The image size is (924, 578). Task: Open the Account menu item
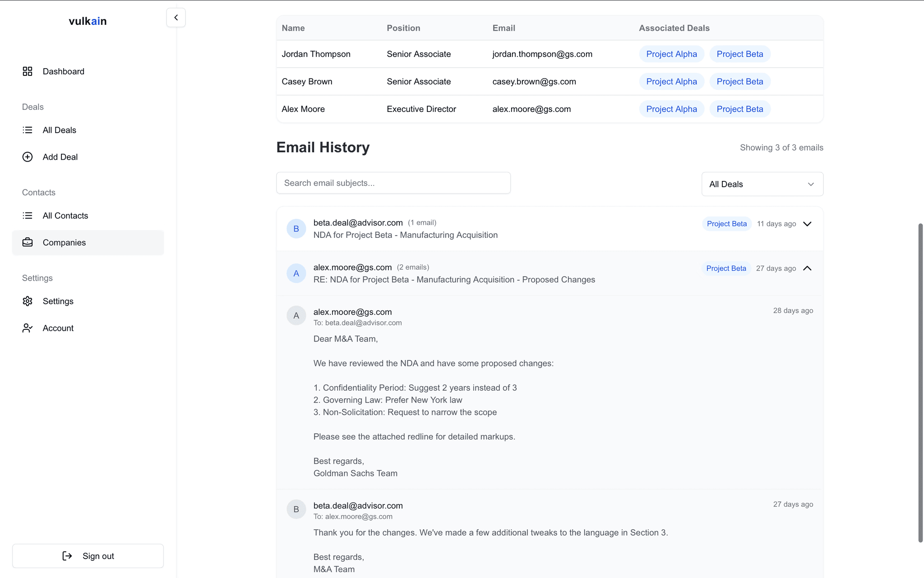click(58, 328)
